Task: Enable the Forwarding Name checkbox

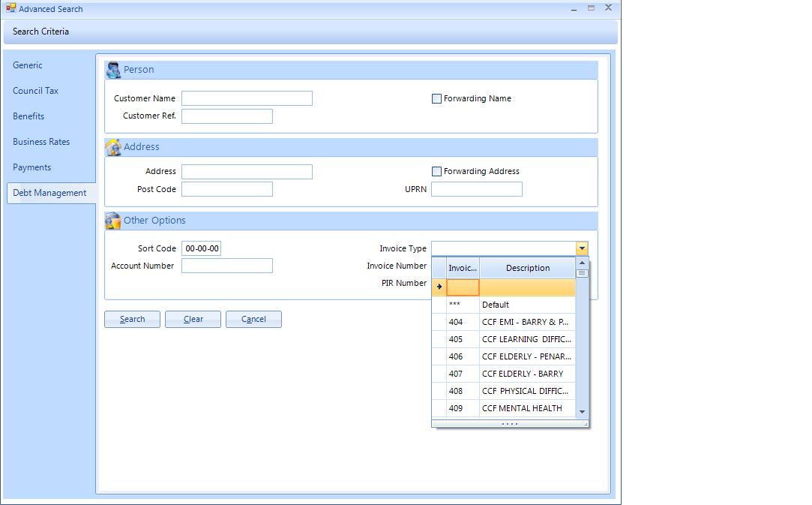Action: point(436,98)
